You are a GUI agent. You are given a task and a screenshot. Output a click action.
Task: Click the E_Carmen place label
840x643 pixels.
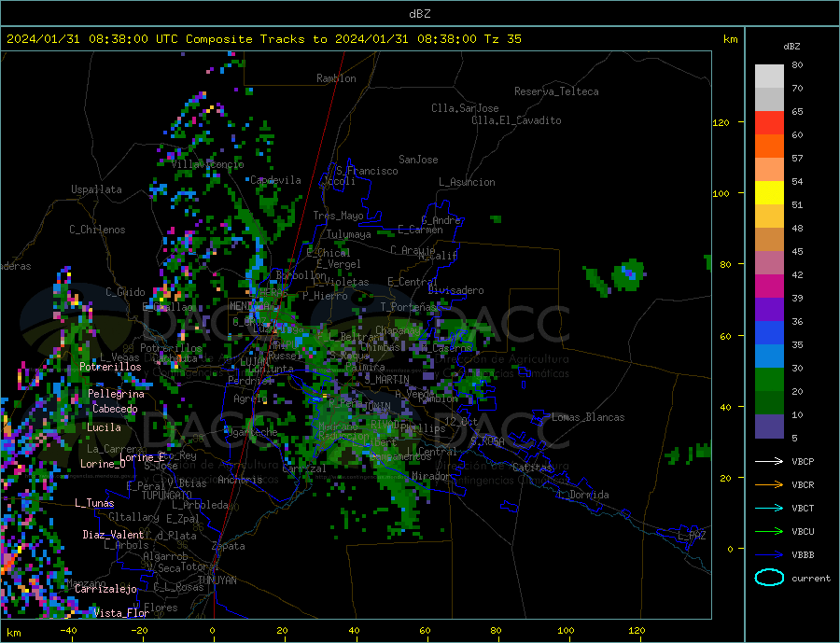[420, 230]
